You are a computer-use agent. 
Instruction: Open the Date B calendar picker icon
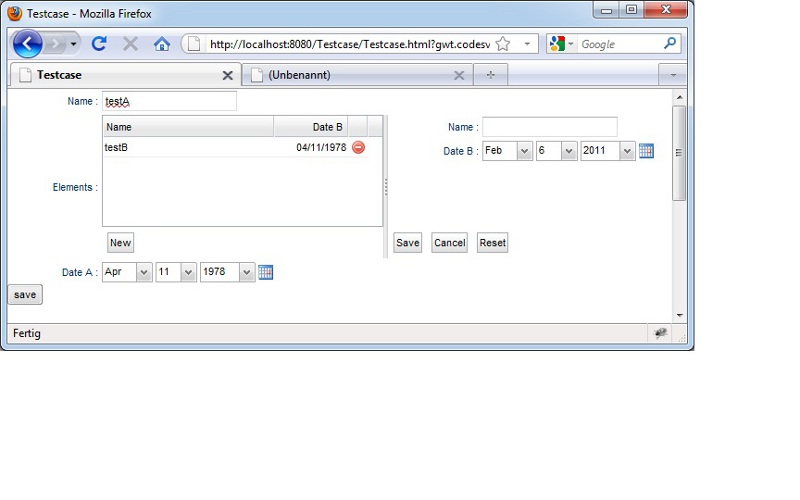(646, 151)
